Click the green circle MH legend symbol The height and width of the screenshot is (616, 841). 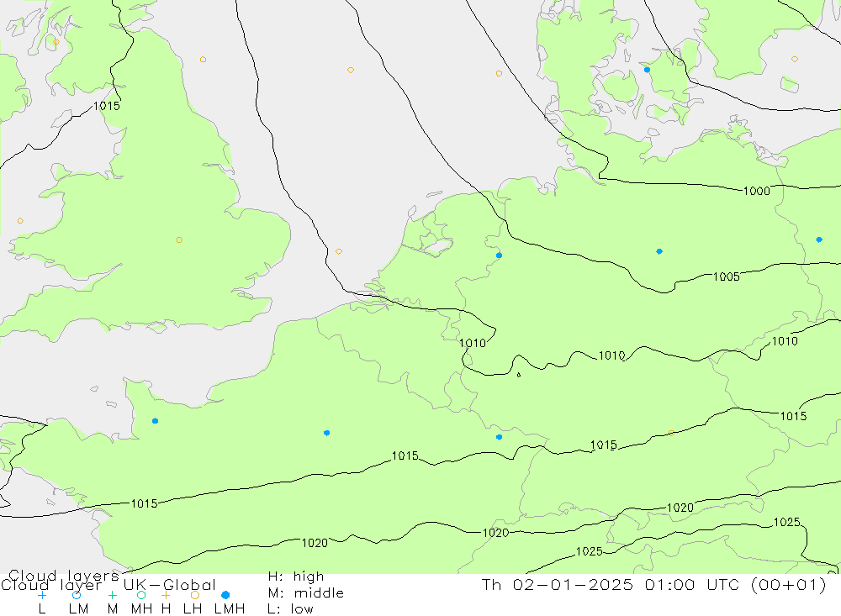click(x=141, y=595)
